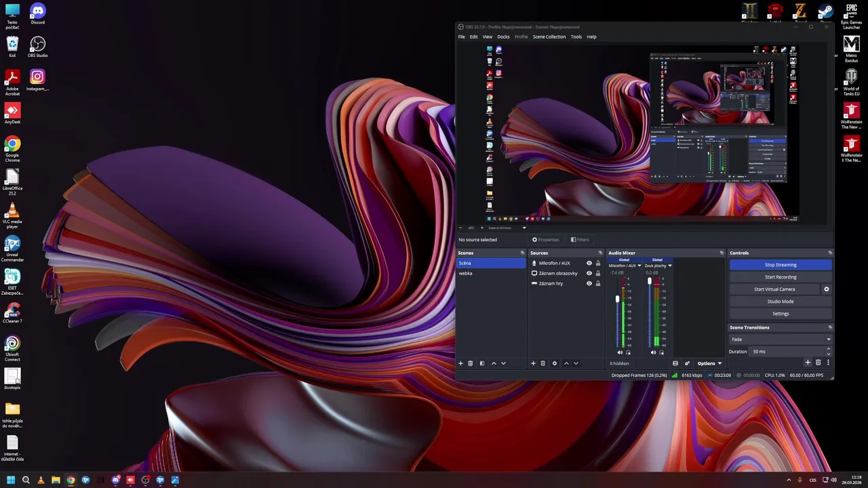Click the Filters button above Sources
Screen dimensions: 868x488
tap(580, 240)
